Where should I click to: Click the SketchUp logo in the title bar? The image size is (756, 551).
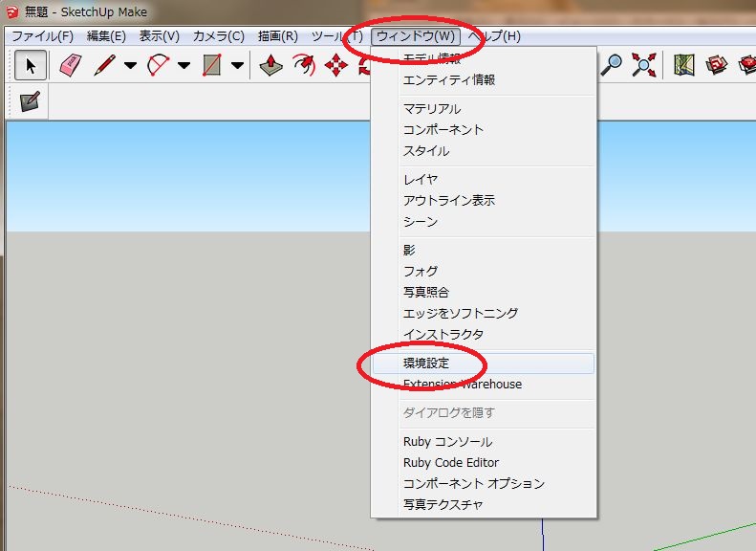11,11
